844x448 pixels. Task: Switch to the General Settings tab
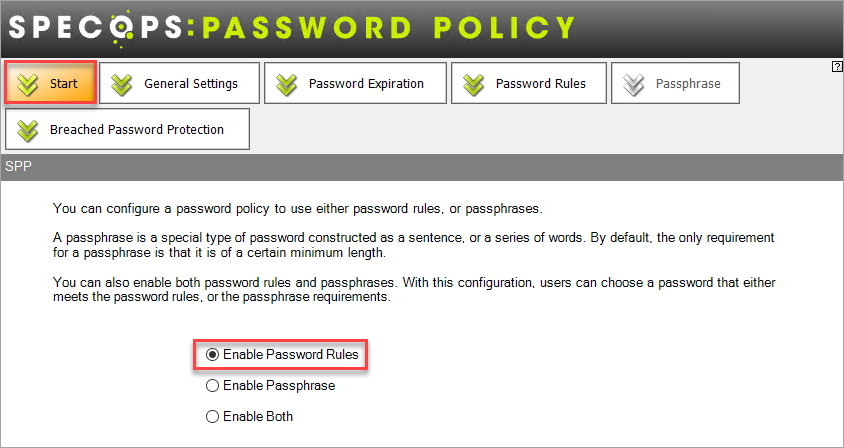point(180,83)
